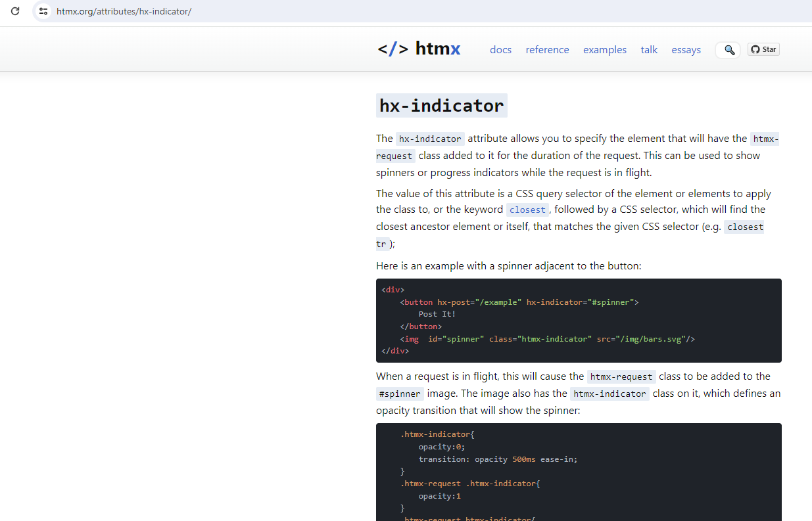Click the magnifier search icon in the htmx header
812x521 pixels.
click(x=728, y=50)
